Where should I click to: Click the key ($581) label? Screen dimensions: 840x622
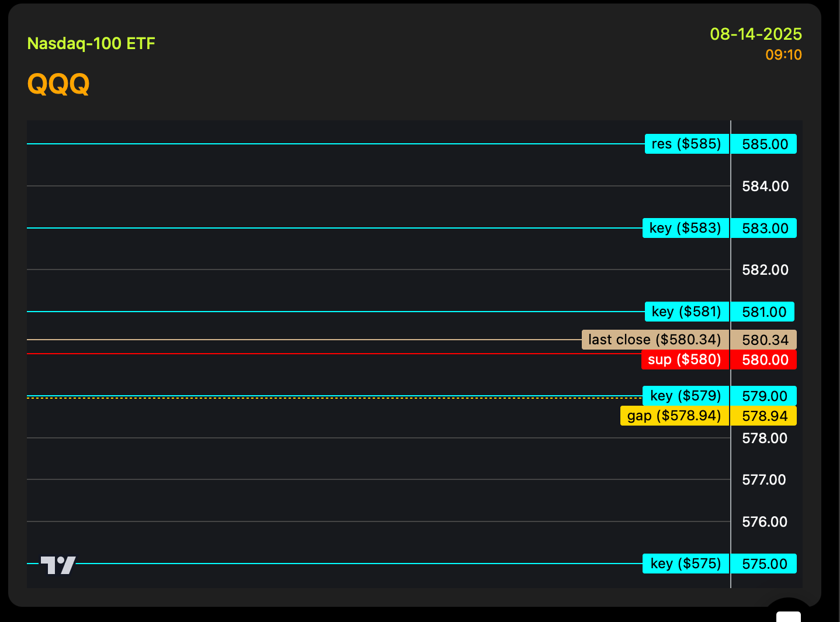pyautogui.click(x=687, y=312)
